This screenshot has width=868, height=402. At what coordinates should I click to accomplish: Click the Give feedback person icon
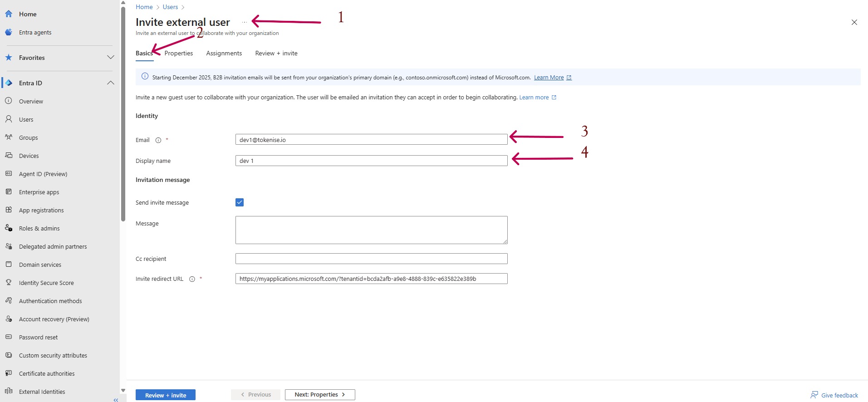(x=814, y=395)
